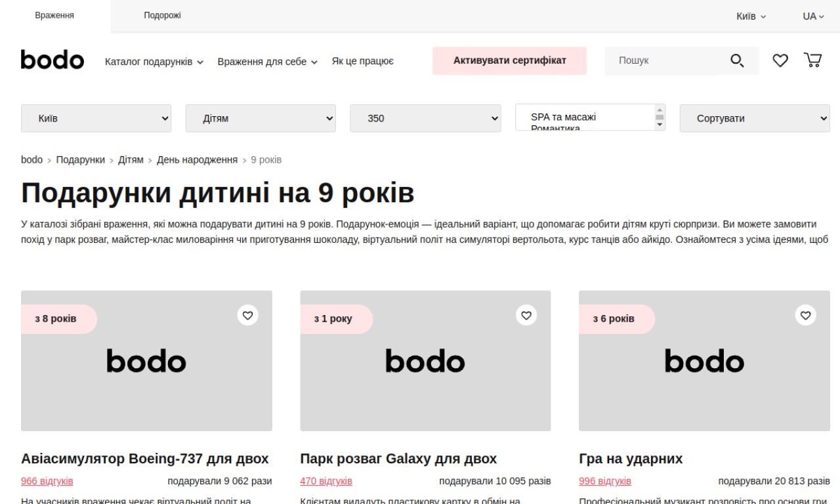This screenshot has width=840, height=504.
Task: Open Парк розваг Galaxy для двох title
Action: click(398, 459)
